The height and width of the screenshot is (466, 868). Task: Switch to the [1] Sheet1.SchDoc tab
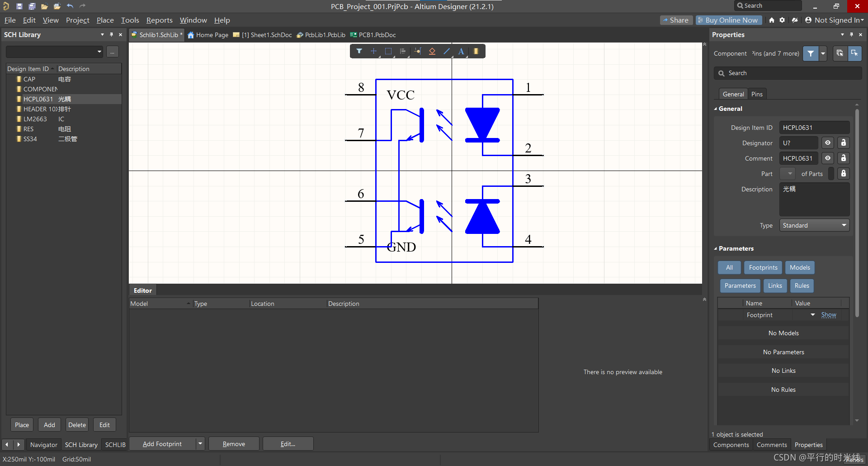pyautogui.click(x=263, y=35)
